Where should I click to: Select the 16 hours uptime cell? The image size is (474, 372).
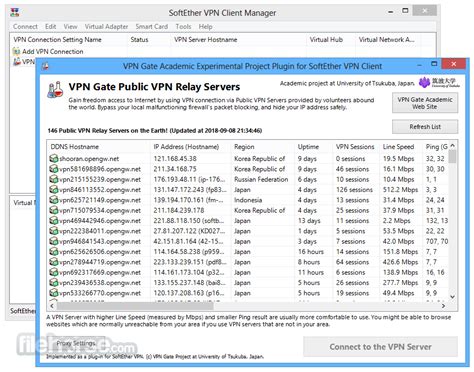pos(311,252)
